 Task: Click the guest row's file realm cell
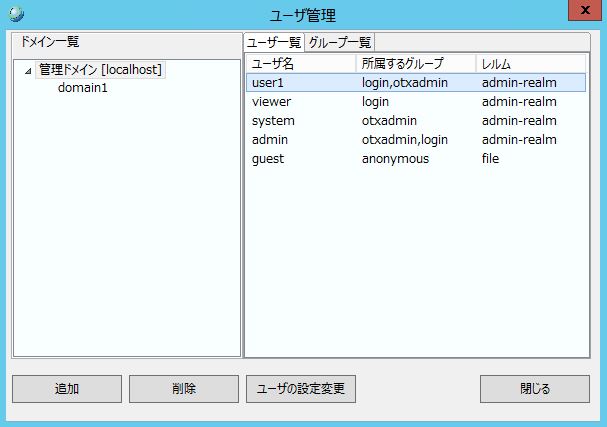click(490, 159)
